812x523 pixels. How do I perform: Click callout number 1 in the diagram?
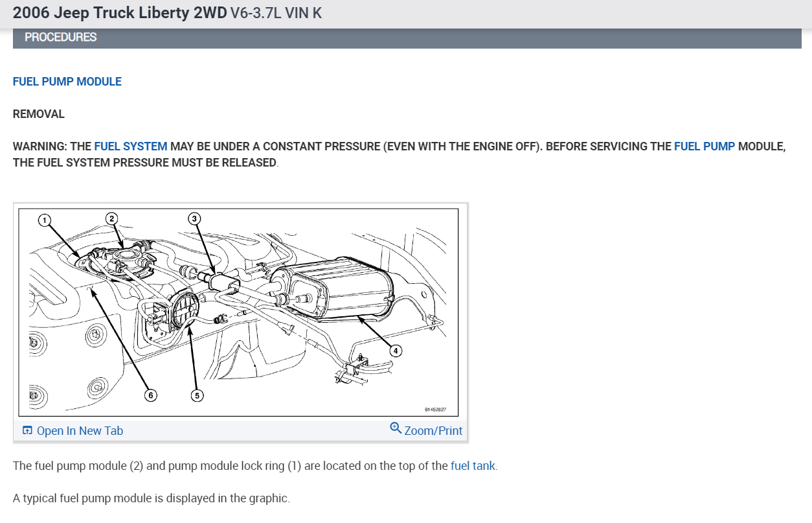pyautogui.click(x=43, y=220)
